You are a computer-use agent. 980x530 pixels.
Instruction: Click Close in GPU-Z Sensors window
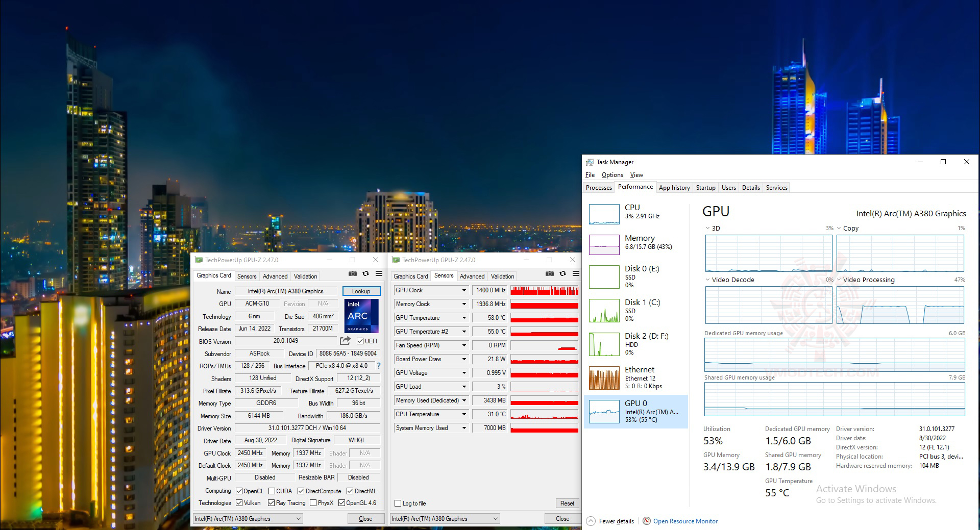pos(562,519)
